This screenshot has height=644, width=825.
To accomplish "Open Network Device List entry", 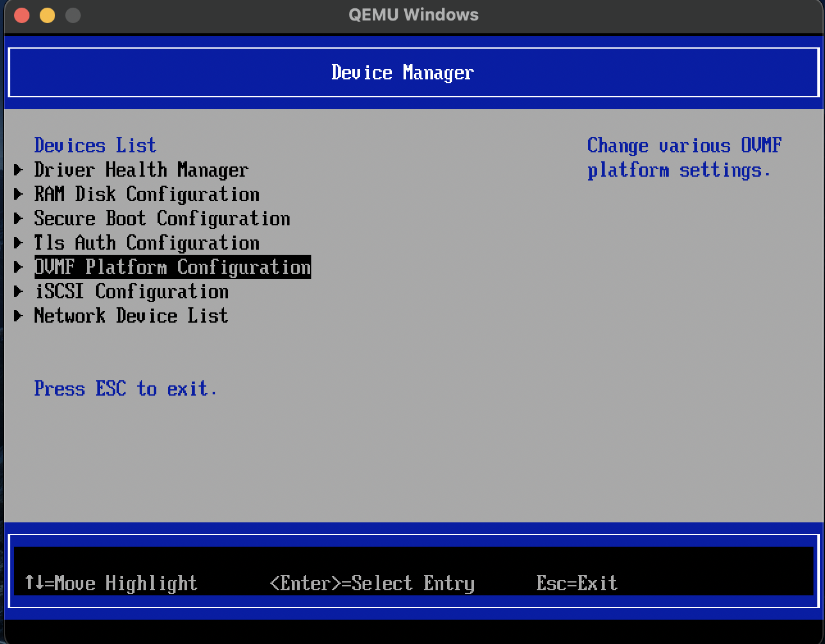I will coord(131,316).
